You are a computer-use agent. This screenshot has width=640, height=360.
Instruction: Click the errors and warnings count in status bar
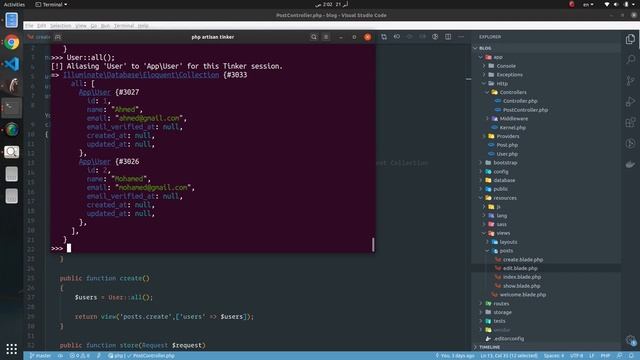tap(80, 356)
